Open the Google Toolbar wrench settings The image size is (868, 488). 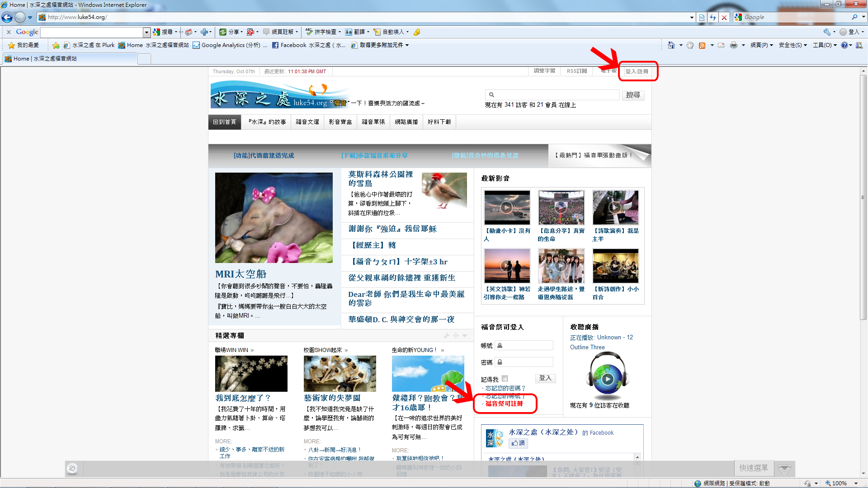pos(827,32)
